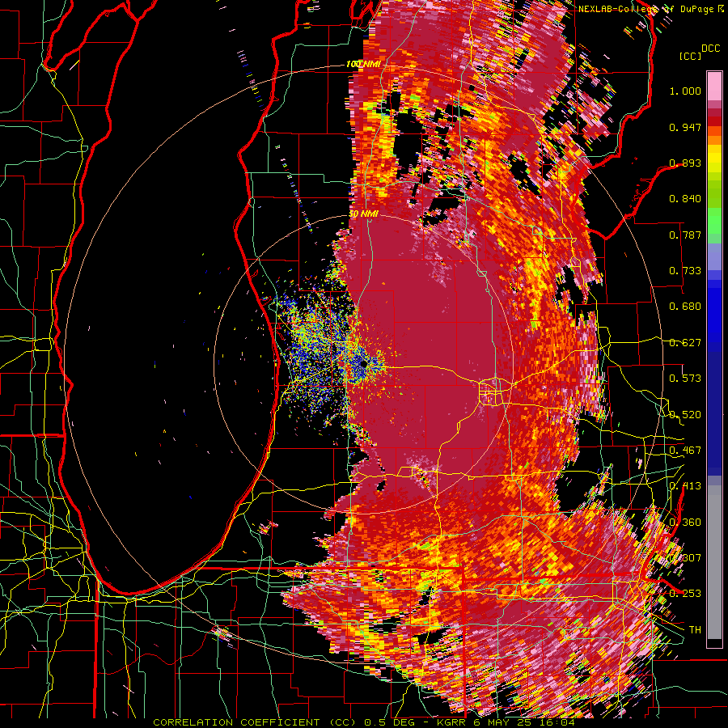
Task: Click the 50 NMI range ring label
Action: (363, 214)
